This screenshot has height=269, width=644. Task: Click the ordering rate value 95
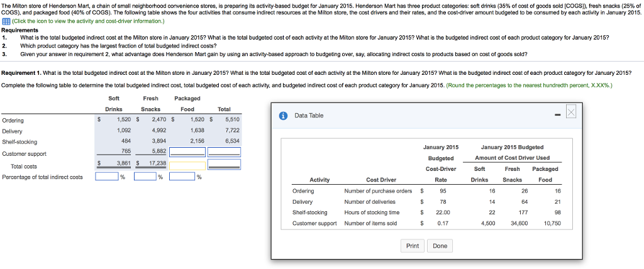click(x=443, y=191)
